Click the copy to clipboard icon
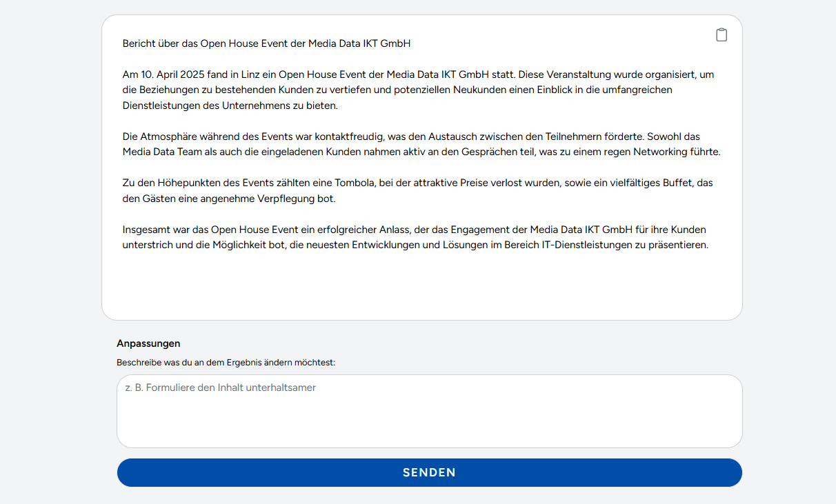 point(721,35)
